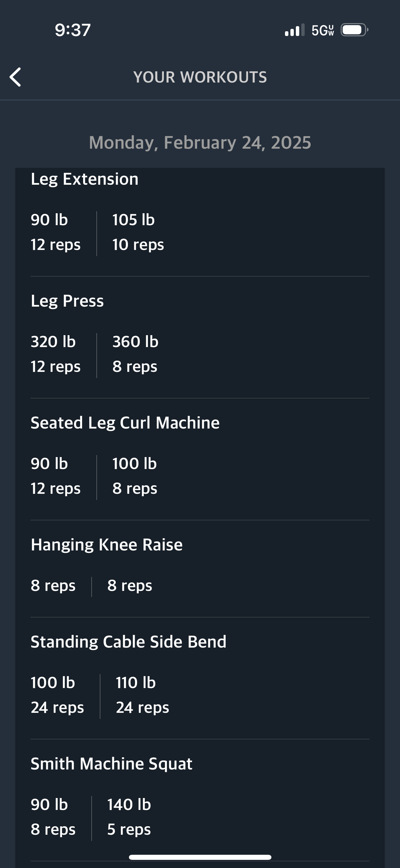Open the Leg Press exercise
The width and height of the screenshot is (400, 868).
(x=67, y=301)
